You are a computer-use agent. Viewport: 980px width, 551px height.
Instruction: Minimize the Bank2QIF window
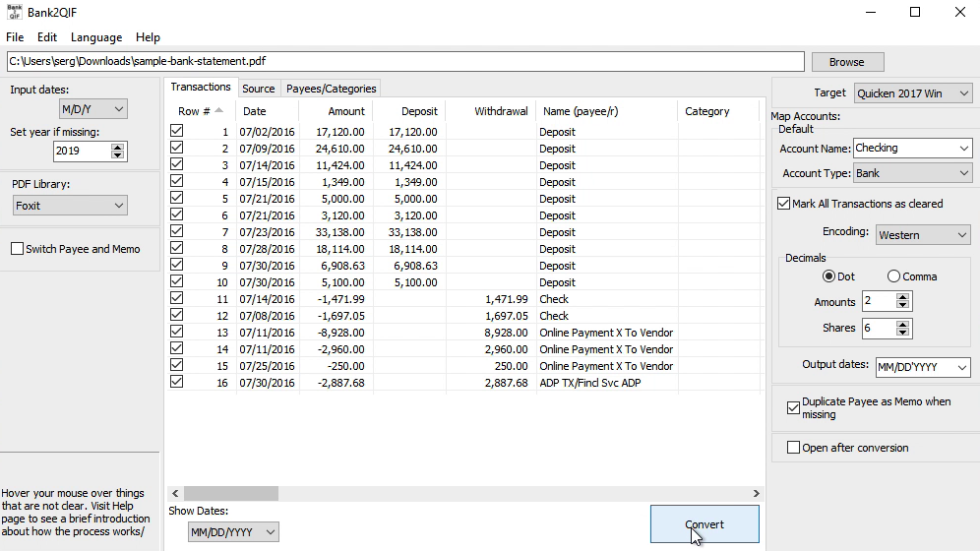pyautogui.click(x=871, y=12)
